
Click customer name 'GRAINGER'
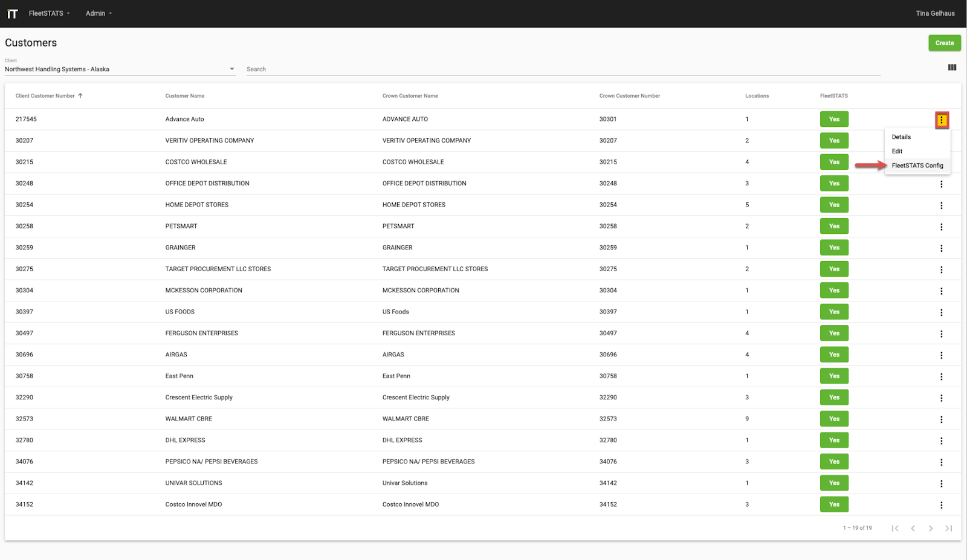point(181,248)
